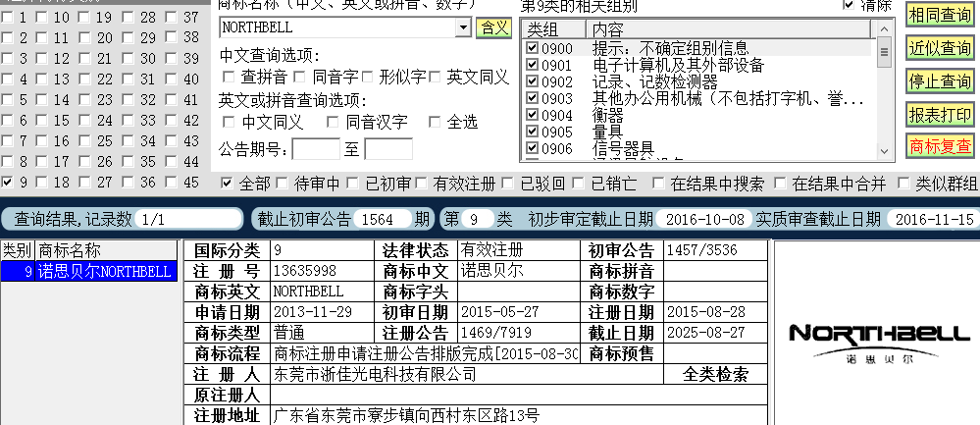This screenshot has width=980, height=425.
Task: Click the 公告期号 end field after 至
Action: 388,149
